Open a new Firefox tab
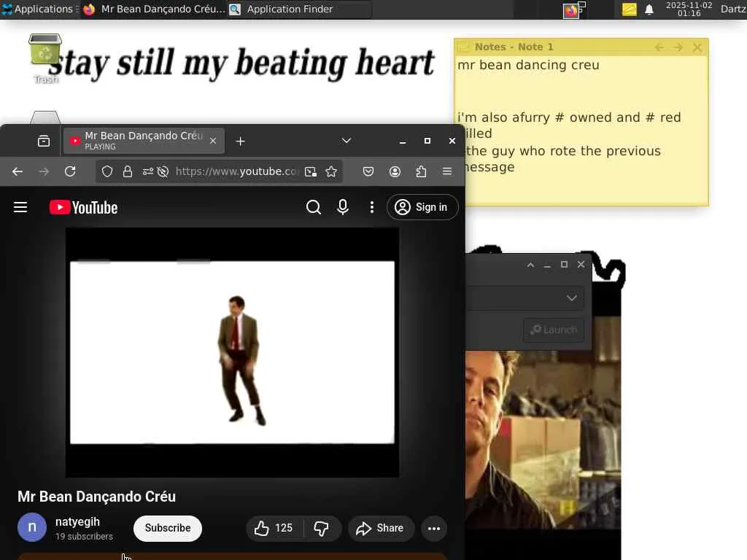 pyautogui.click(x=240, y=141)
